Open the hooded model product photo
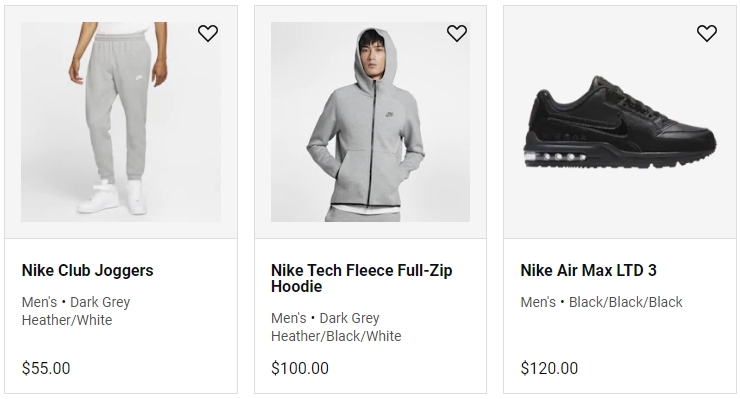This screenshot has width=740, height=399. (370, 122)
